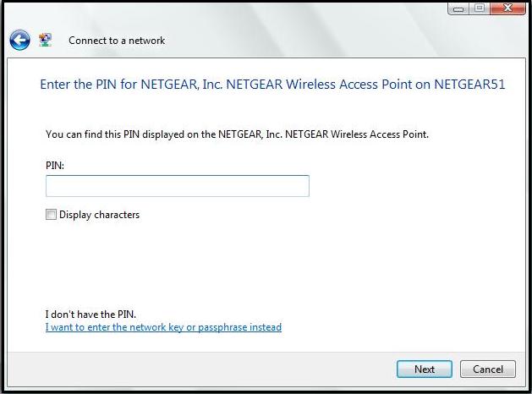
Task: Click the network connection wizard icon
Action: (x=46, y=40)
